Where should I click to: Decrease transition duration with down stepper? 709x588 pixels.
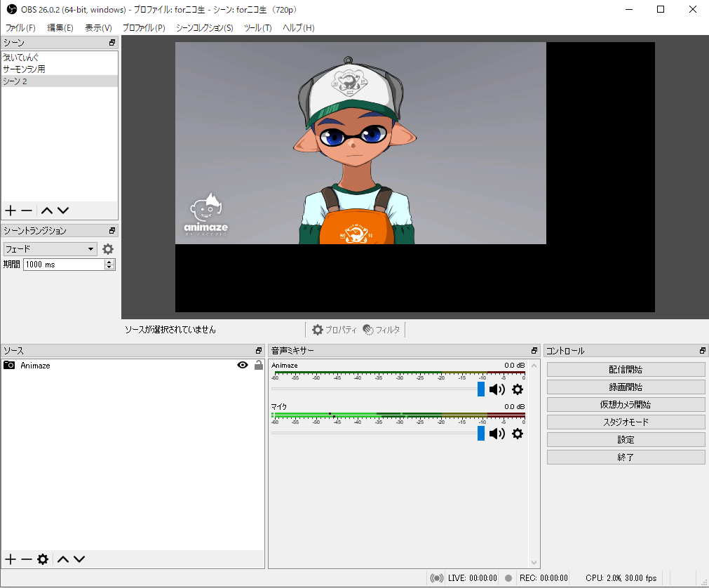(109, 267)
